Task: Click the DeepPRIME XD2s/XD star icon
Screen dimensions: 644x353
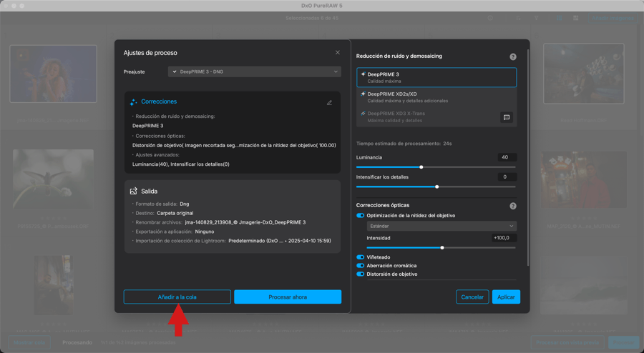Action: tap(363, 94)
